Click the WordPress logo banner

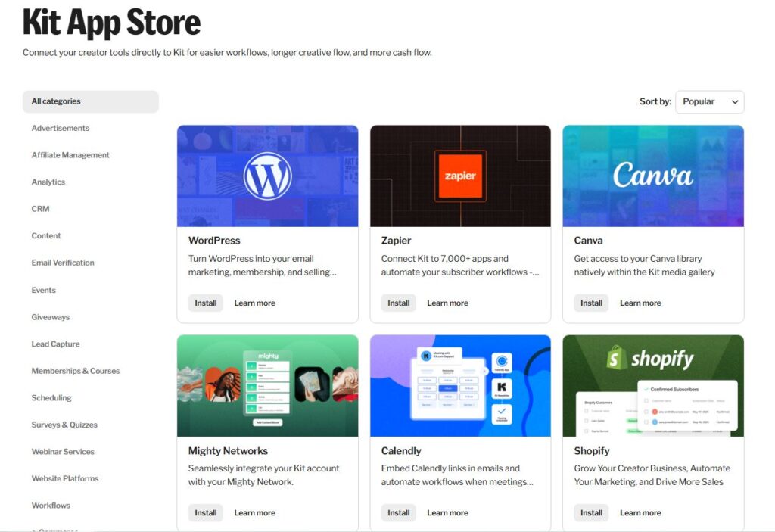pos(267,176)
